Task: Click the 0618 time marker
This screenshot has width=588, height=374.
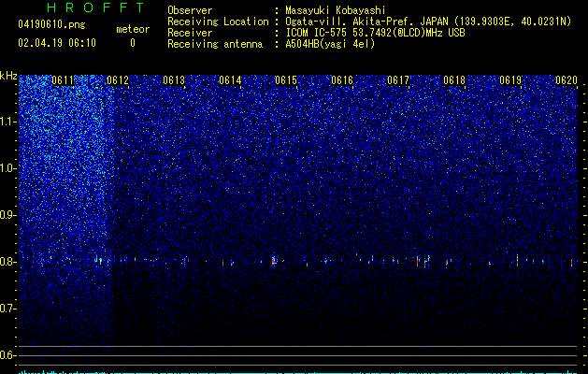Action: click(454, 80)
